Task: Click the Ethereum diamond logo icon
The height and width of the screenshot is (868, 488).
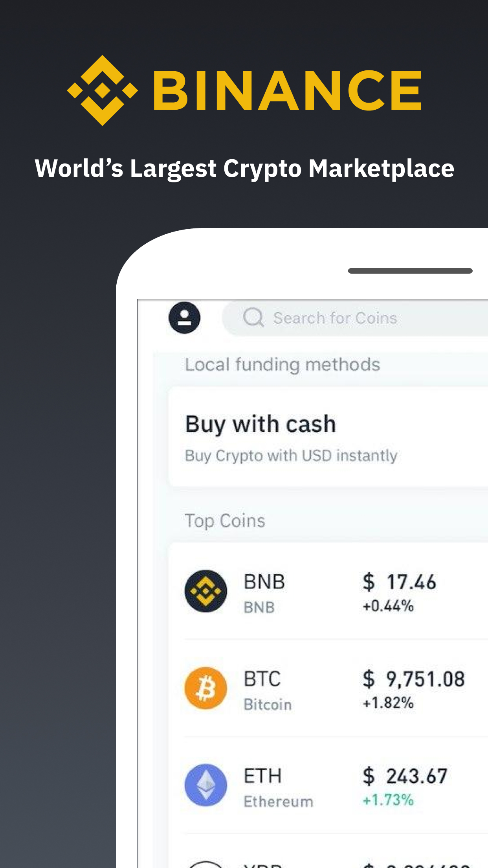Action: pyautogui.click(x=205, y=785)
